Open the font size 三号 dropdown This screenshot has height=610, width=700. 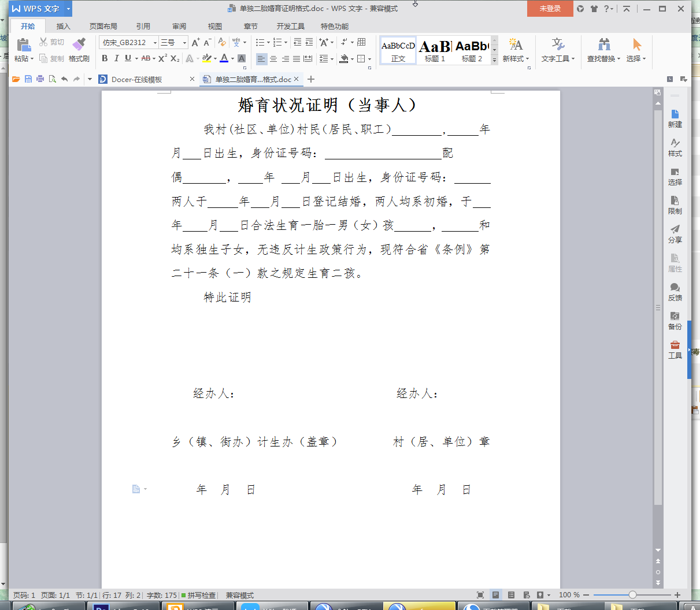184,42
